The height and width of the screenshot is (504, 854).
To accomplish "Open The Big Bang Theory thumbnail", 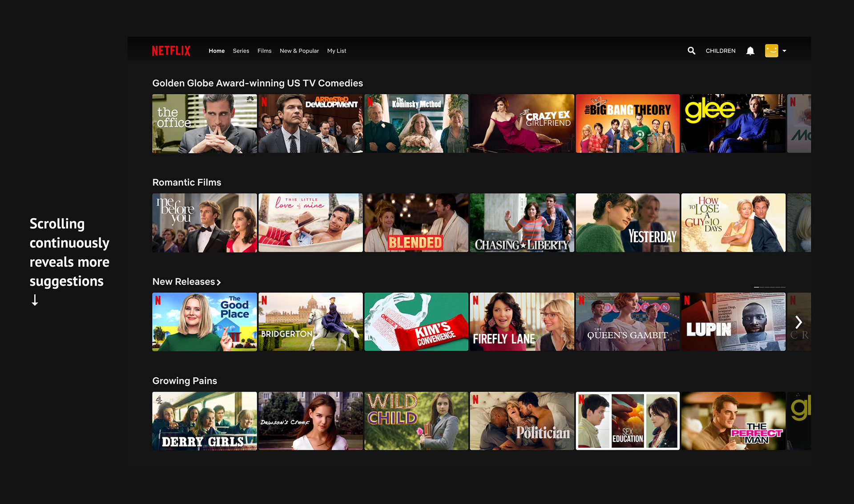I will coord(628,124).
